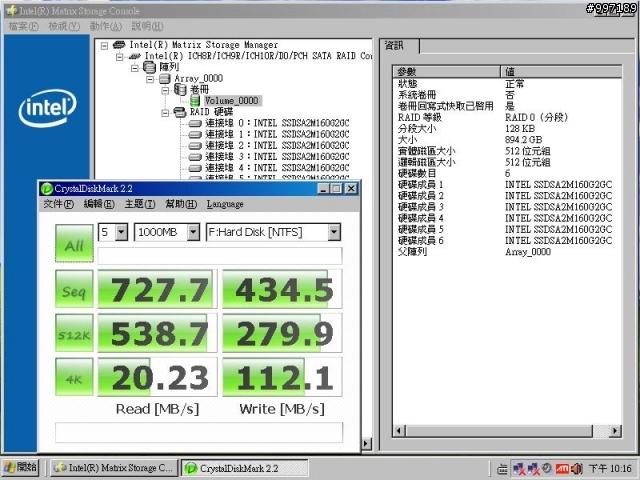Image resolution: width=640 pixels, height=480 pixels.
Task: Switch to Intel Matrix Storage taskbar button
Action: pos(114,468)
